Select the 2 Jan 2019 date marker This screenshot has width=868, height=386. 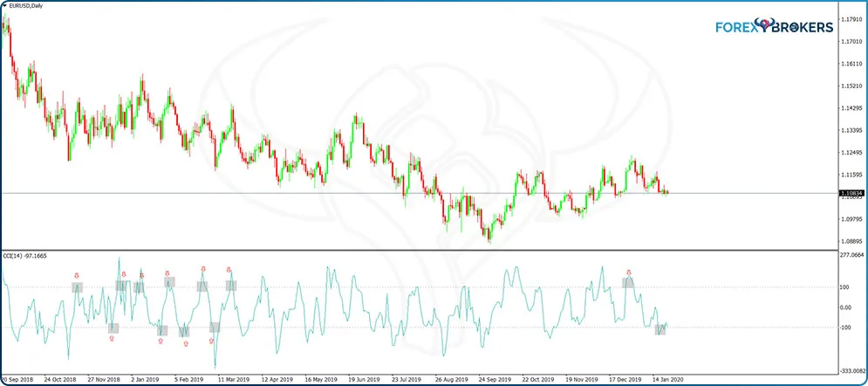click(145, 381)
